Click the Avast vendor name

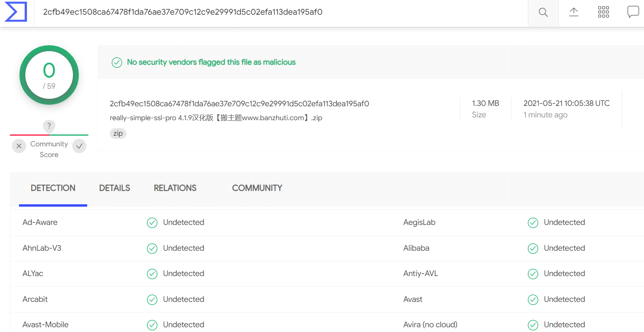pos(413,299)
